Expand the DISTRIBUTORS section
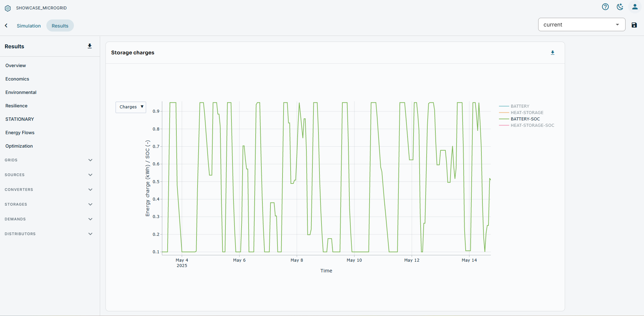644x316 pixels. pyautogui.click(x=49, y=234)
